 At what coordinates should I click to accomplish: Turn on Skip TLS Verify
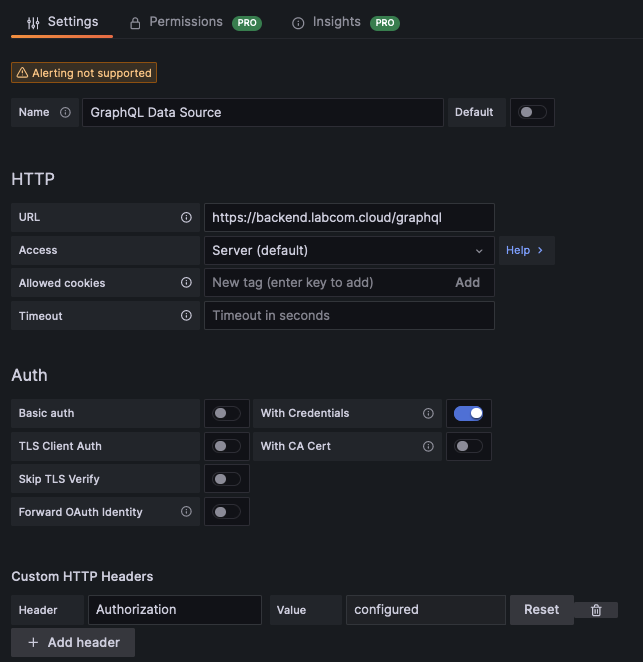tap(227, 479)
